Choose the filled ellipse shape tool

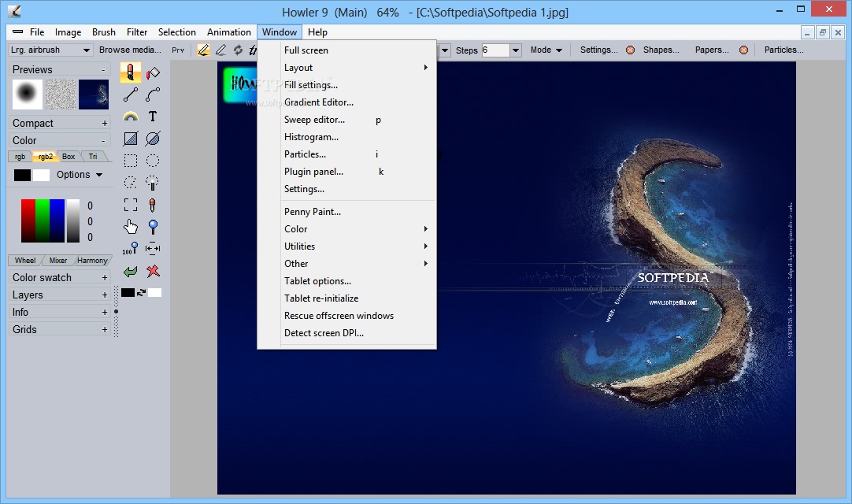pyautogui.click(x=153, y=139)
